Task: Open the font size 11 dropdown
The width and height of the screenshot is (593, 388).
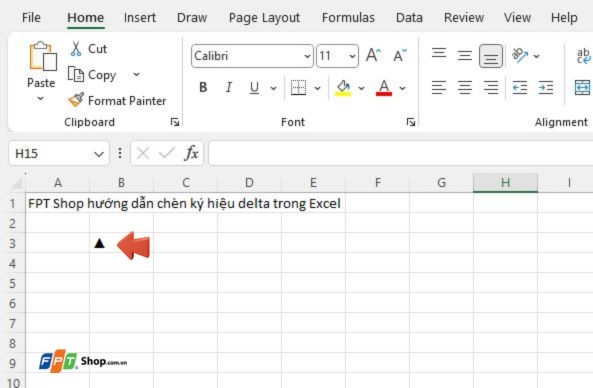Action: (x=352, y=56)
